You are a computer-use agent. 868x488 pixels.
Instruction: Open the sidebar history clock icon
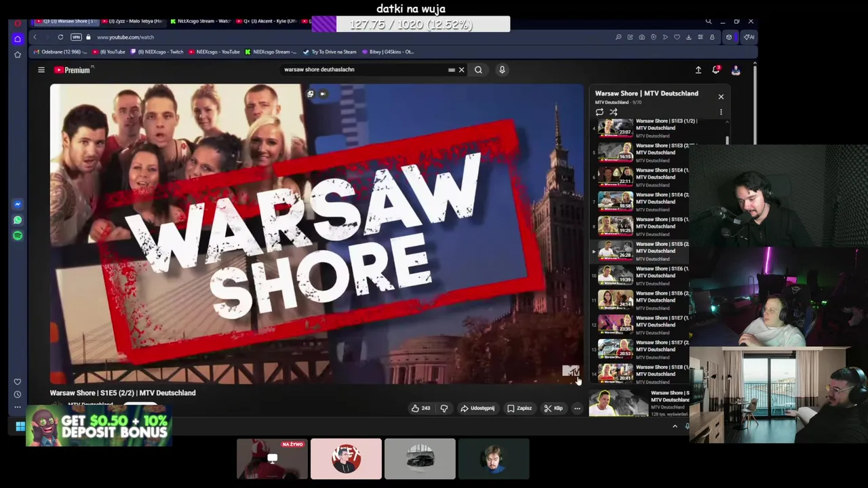pyautogui.click(x=18, y=394)
